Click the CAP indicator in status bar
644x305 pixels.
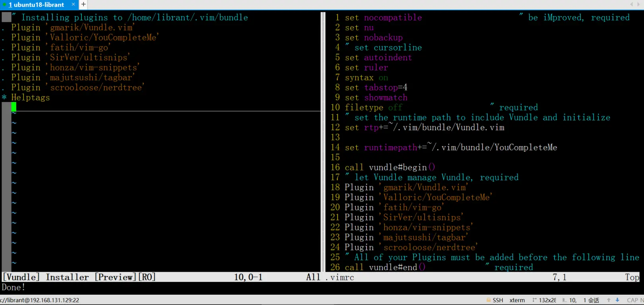pos(632,300)
